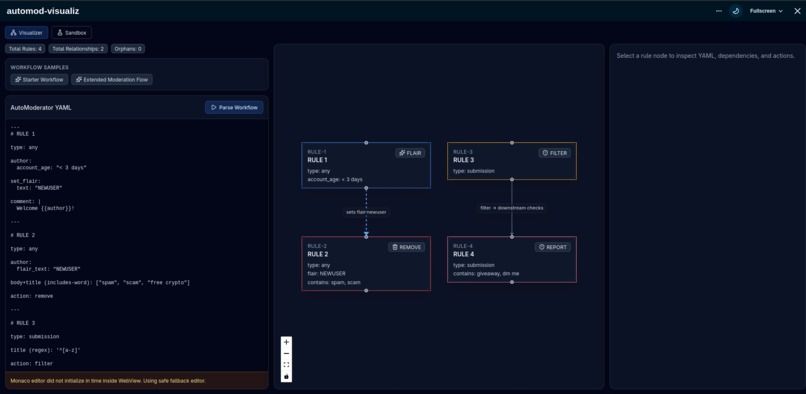This screenshot has width=806, height=394.
Task: Click Rule 3 top connection handle
Action: click(x=512, y=142)
